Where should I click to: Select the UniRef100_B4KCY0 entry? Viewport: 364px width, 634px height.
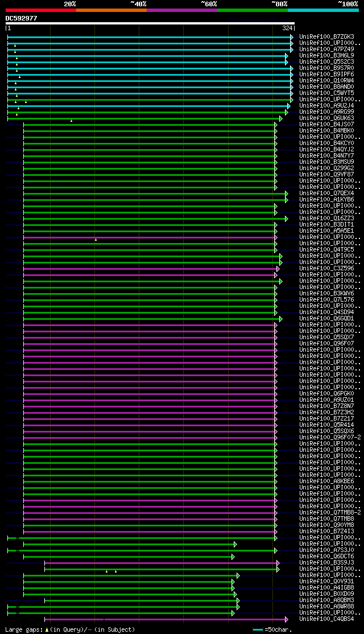[x=327, y=143]
